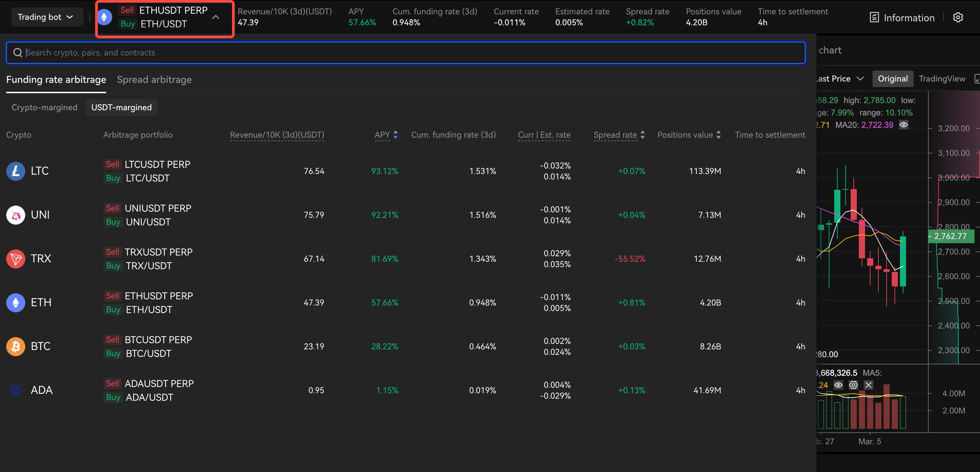Click the LTC coin icon
Viewport: 980px width, 472px height.
point(16,171)
